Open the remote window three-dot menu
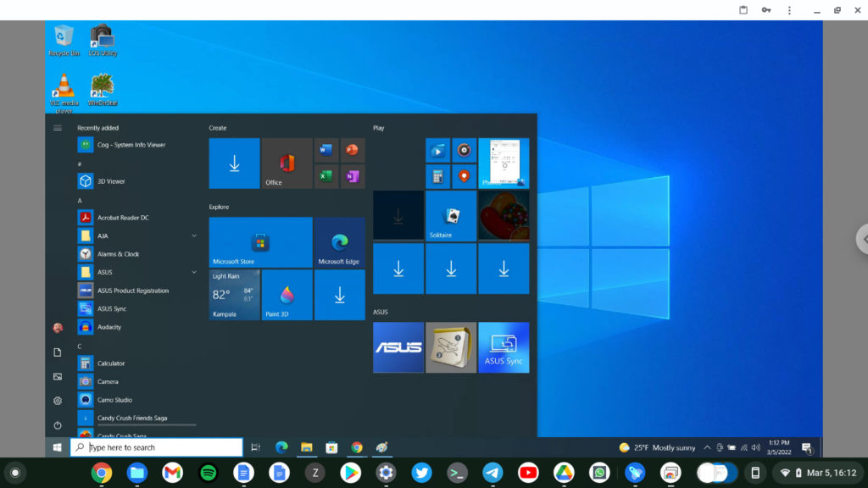Image resolution: width=868 pixels, height=488 pixels. pos(789,10)
